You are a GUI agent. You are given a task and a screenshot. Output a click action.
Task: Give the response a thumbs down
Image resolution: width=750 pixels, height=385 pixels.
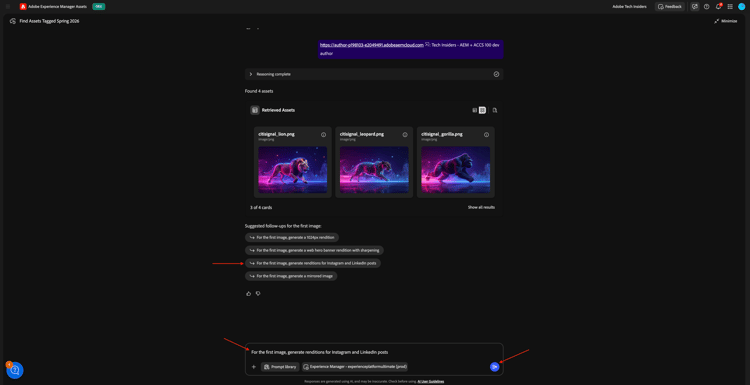pyautogui.click(x=258, y=294)
